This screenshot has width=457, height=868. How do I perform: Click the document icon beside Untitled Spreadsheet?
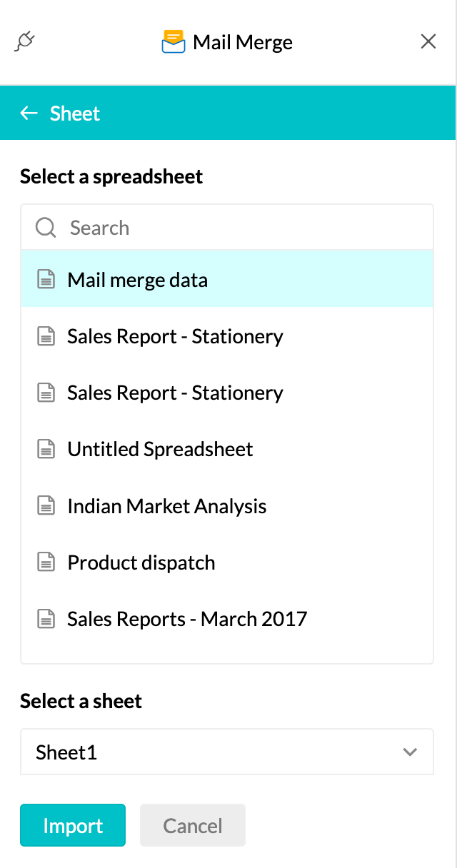[46, 449]
